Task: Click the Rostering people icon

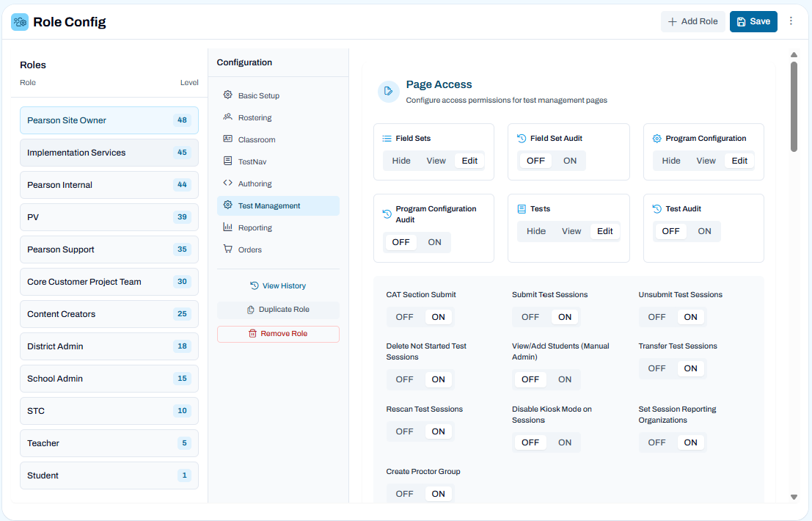Action: 227,117
